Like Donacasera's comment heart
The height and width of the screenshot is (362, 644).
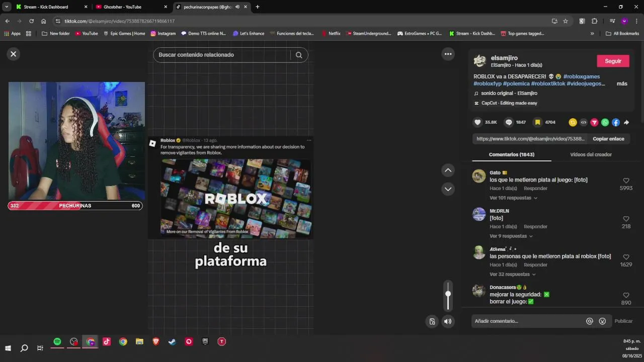coord(626,295)
